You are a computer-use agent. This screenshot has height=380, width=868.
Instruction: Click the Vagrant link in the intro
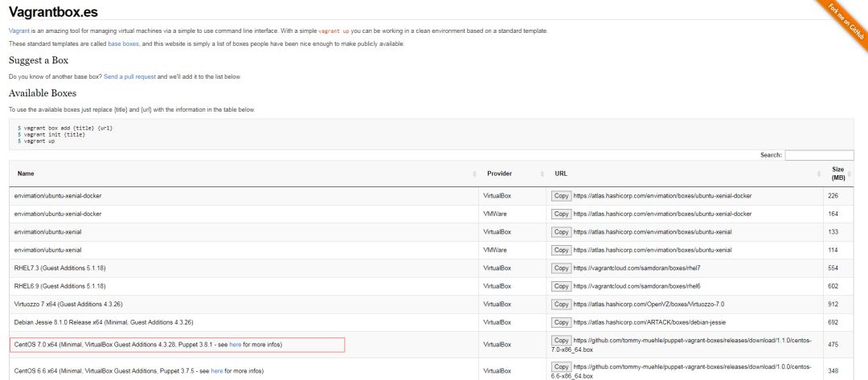pos(18,31)
